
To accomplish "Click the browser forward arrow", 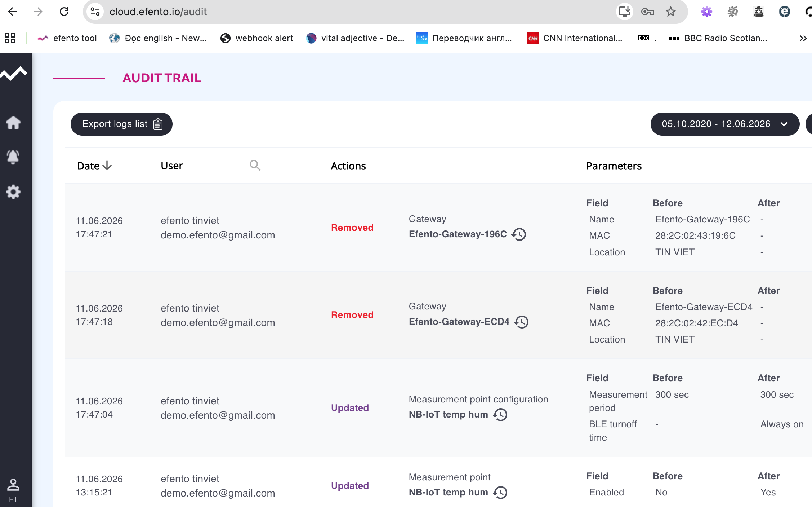I will (x=38, y=12).
